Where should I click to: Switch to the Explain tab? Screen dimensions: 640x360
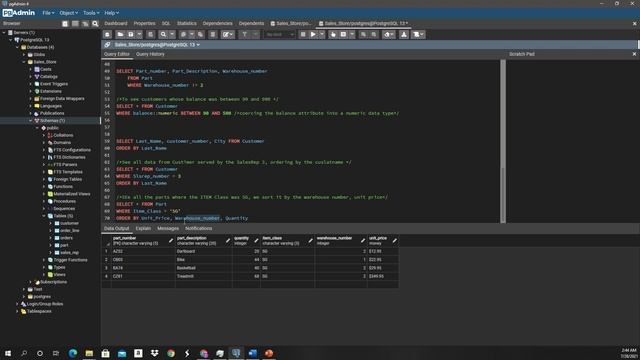143,229
